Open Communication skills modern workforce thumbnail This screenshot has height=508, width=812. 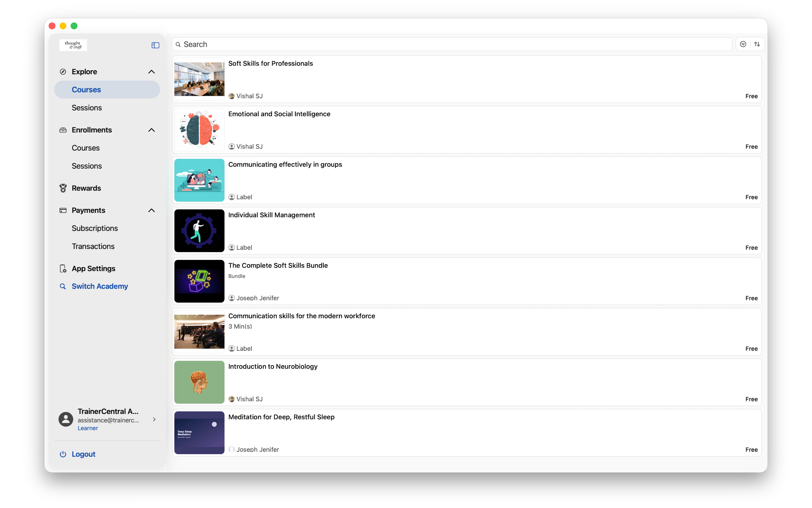click(x=199, y=332)
